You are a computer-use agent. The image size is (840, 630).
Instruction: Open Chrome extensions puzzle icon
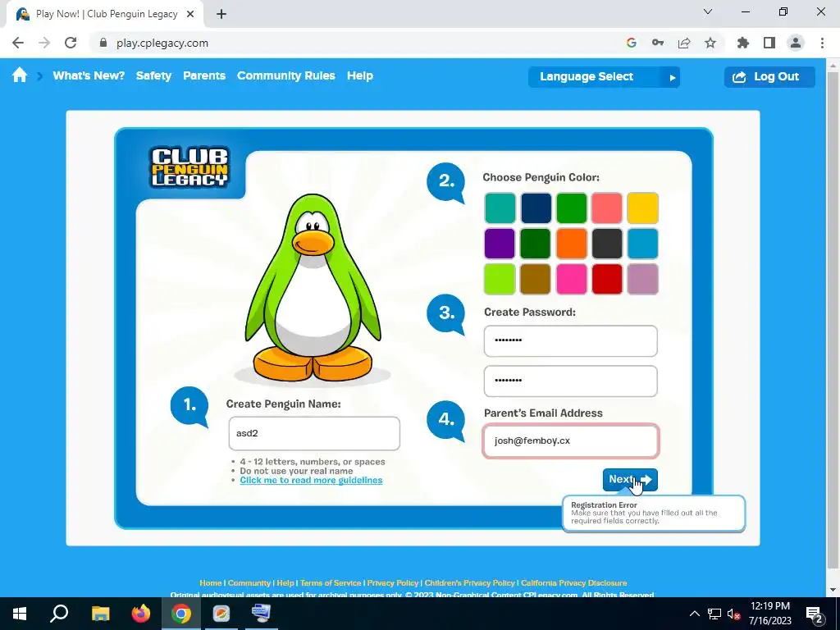pyautogui.click(x=743, y=43)
